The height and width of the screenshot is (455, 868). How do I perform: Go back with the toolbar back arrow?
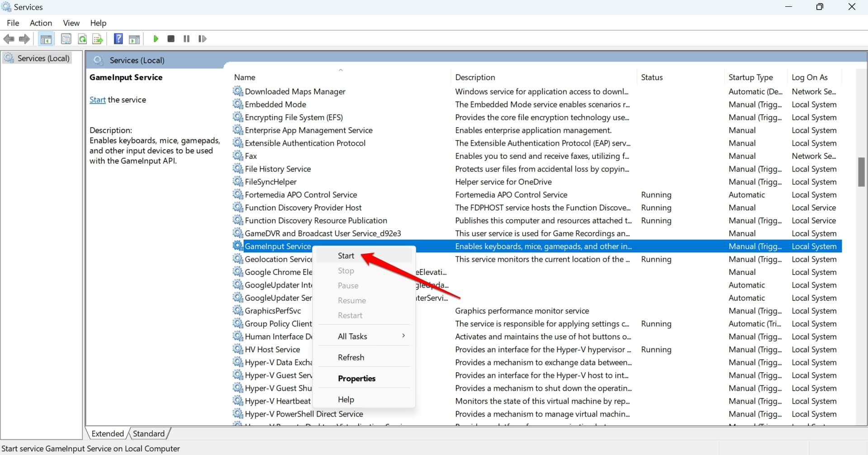9,39
